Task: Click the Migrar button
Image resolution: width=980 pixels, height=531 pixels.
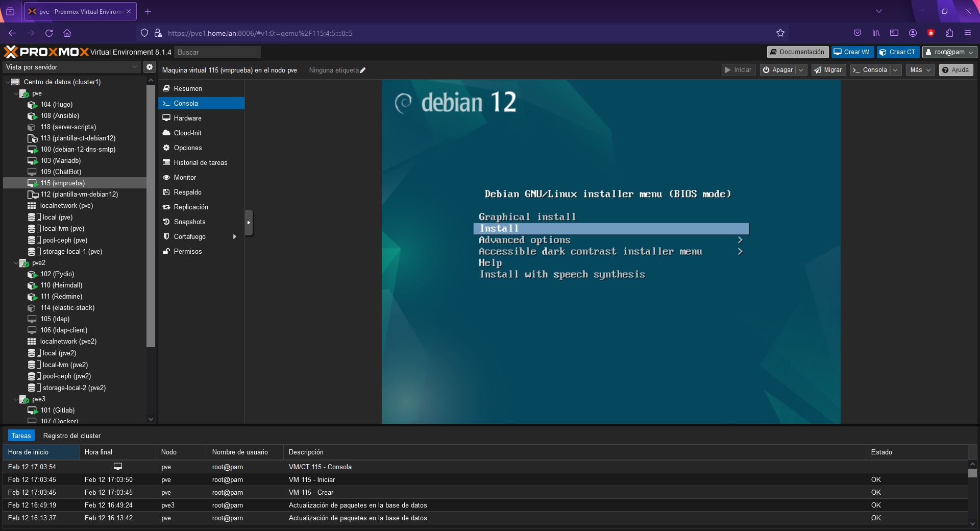Action: tap(828, 70)
